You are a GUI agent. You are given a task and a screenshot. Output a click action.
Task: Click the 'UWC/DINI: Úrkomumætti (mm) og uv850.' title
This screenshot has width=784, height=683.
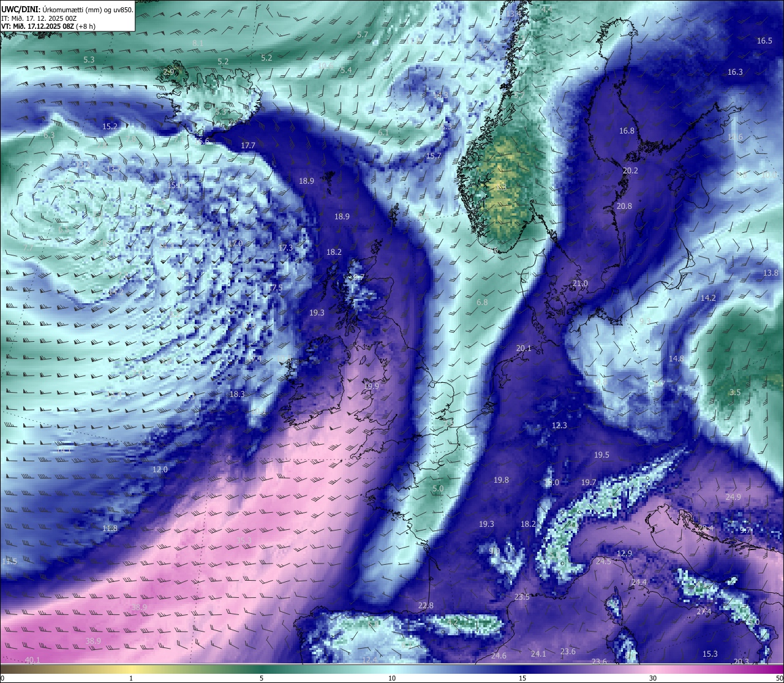coord(67,9)
